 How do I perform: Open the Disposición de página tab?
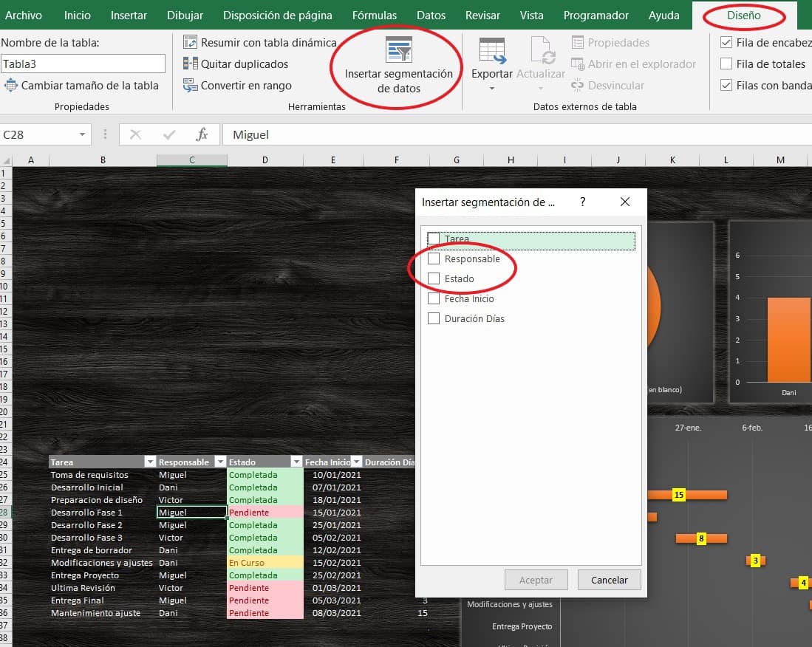point(278,15)
